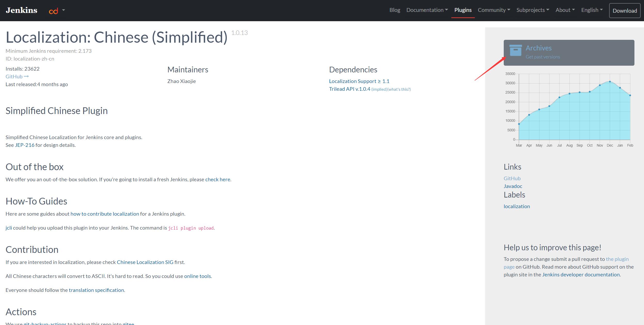Screen dimensions: 644x325
Task: Open the JEP-216 design link
Action: 25,145
